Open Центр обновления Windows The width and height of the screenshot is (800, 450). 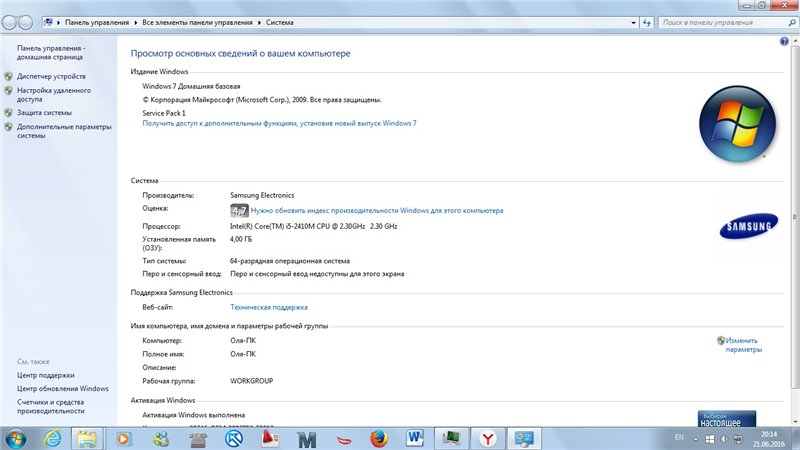pyautogui.click(x=63, y=388)
